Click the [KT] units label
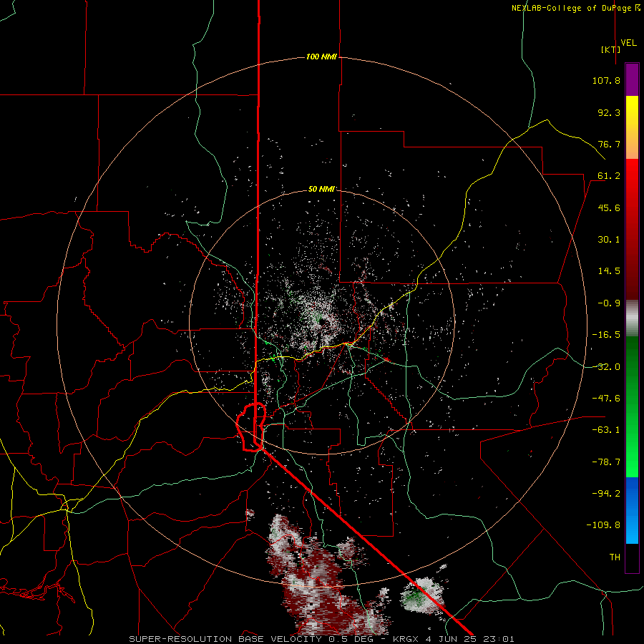 (x=611, y=49)
